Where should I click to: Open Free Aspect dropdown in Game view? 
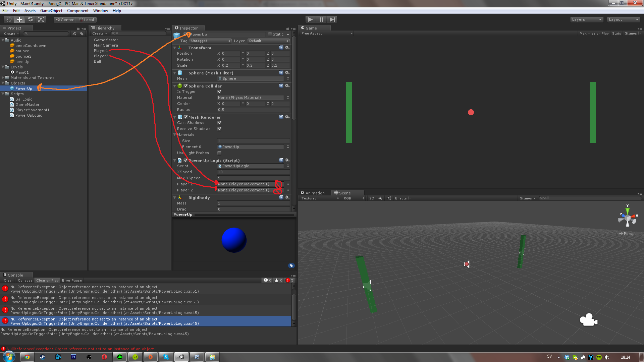tap(327, 34)
